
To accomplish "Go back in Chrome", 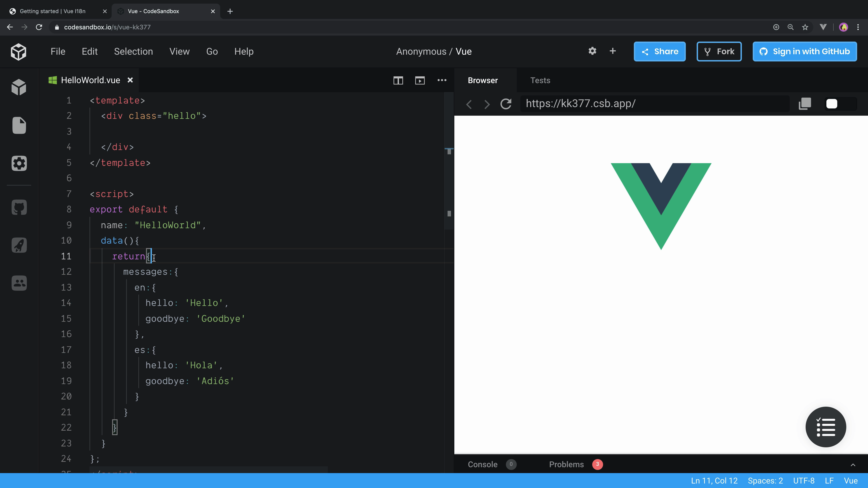I will (x=10, y=27).
